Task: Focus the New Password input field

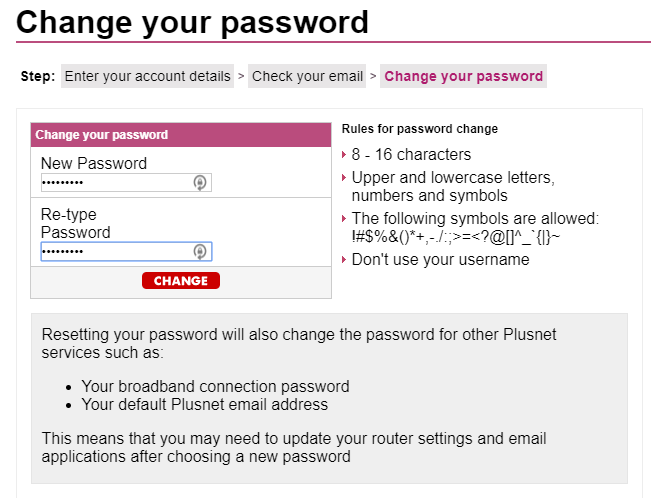Action: pos(115,182)
